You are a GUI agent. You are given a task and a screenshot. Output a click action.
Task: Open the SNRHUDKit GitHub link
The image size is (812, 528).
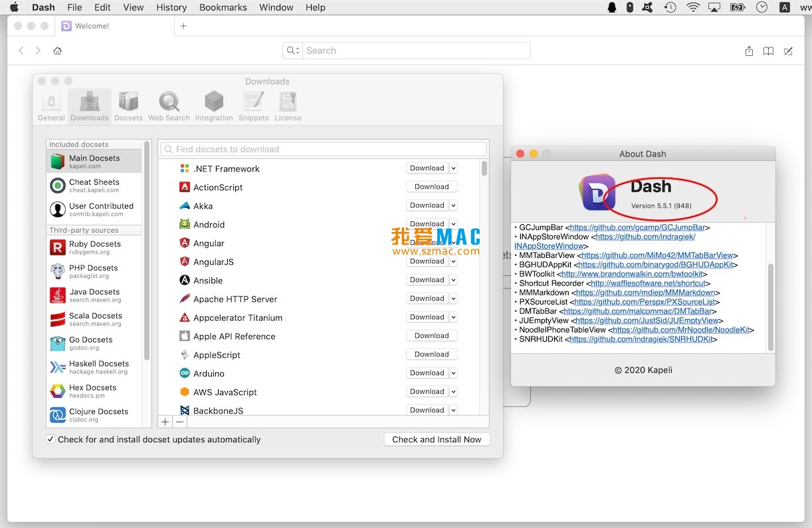[641, 339]
